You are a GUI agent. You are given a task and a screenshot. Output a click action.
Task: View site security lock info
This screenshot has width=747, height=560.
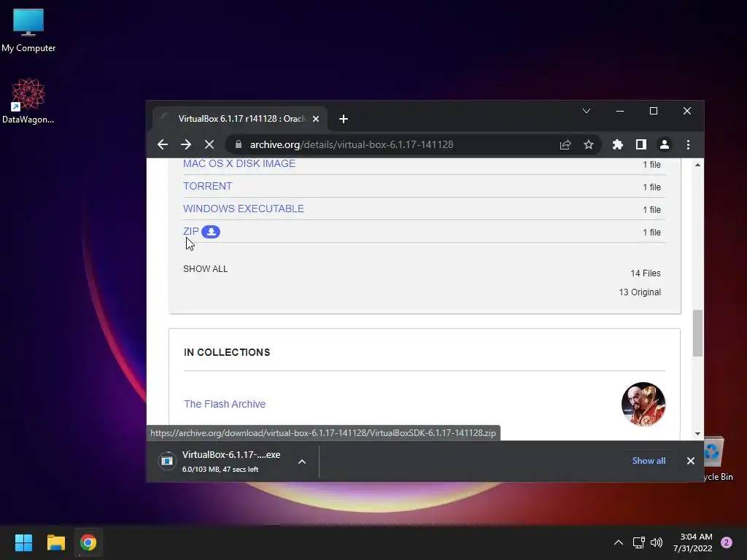[239, 144]
